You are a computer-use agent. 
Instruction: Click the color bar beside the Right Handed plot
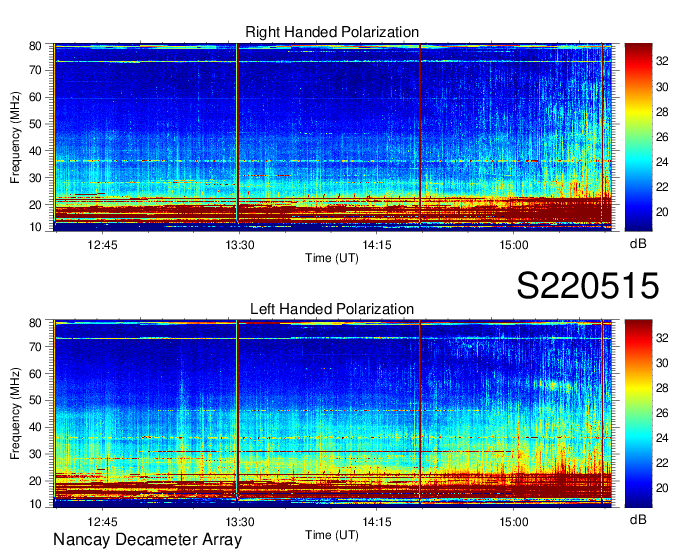coord(638,137)
